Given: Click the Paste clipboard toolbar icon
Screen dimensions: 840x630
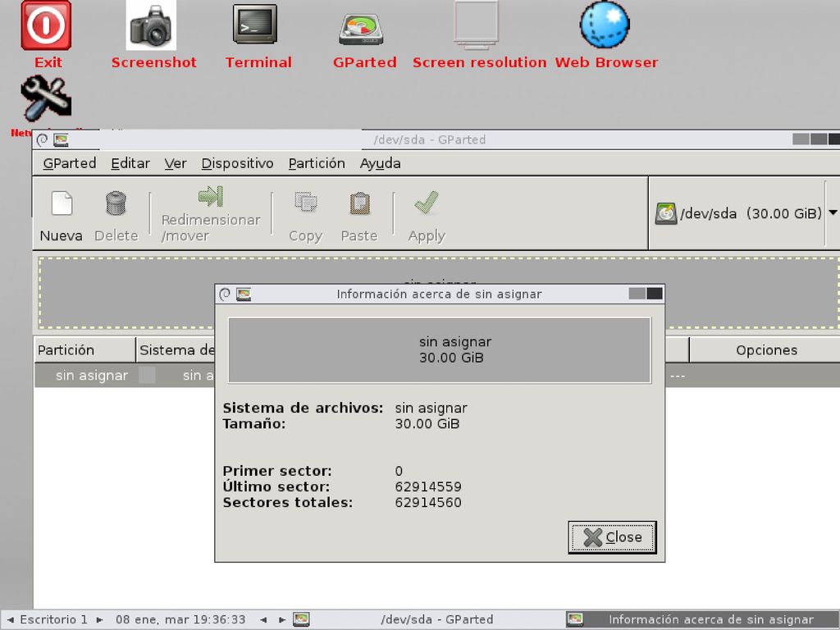Looking at the screenshot, I should coord(359,203).
